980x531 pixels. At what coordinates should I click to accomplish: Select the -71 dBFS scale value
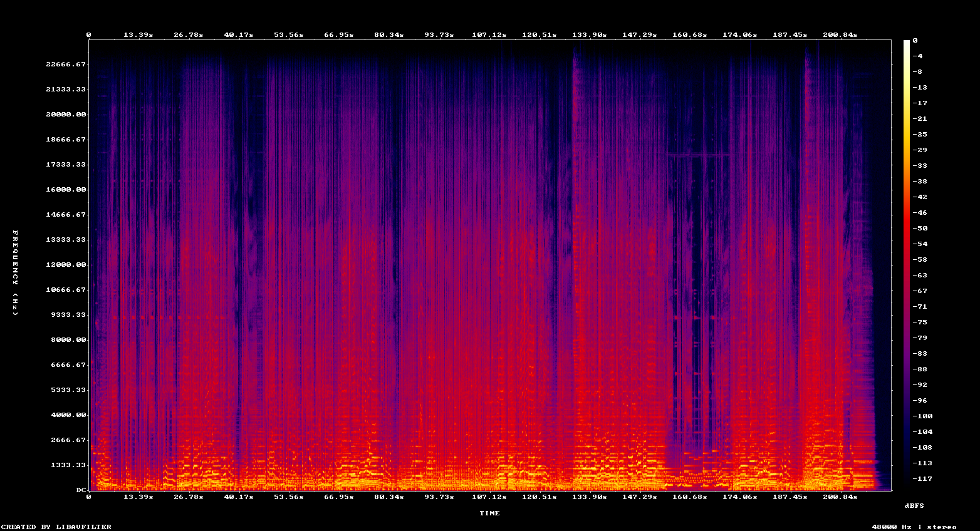tap(920, 307)
